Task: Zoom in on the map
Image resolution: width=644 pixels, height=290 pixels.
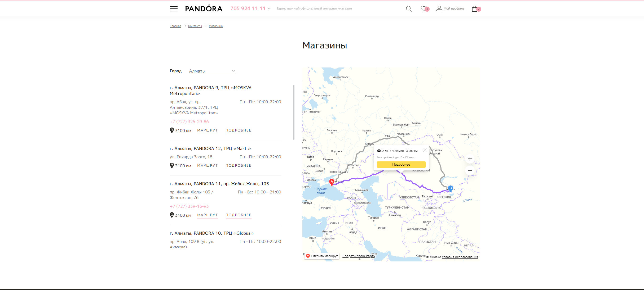Action: coord(470,159)
